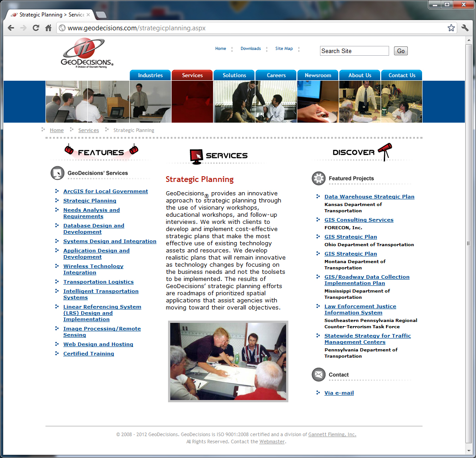This screenshot has height=458, width=476.
Task: Open Web Design and Hosting link
Action: coord(98,344)
